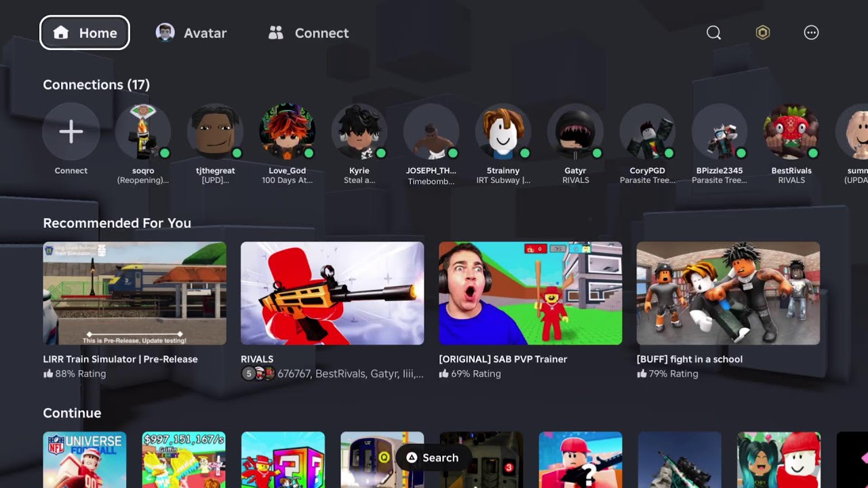
Task: Click the thumbs-up icon beside 79% Rating
Action: pyautogui.click(x=642, y=373)
